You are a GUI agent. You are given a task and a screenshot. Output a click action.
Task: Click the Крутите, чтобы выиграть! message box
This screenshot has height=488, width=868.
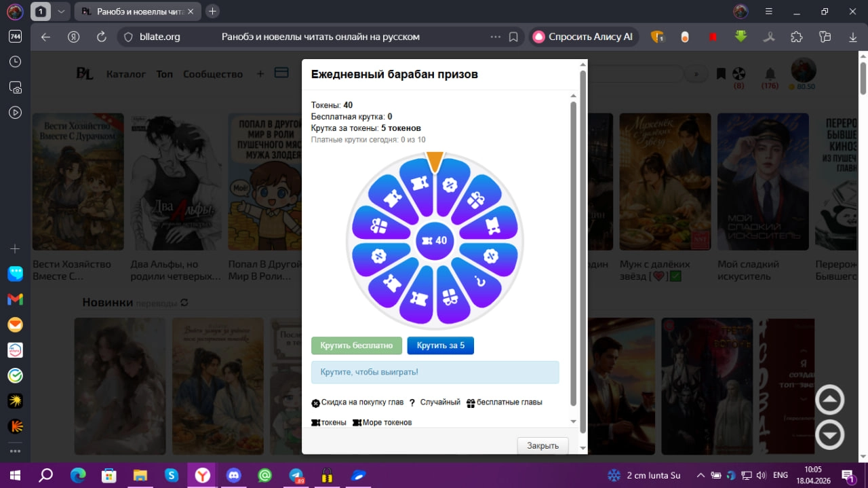click(x=435, y=372)
